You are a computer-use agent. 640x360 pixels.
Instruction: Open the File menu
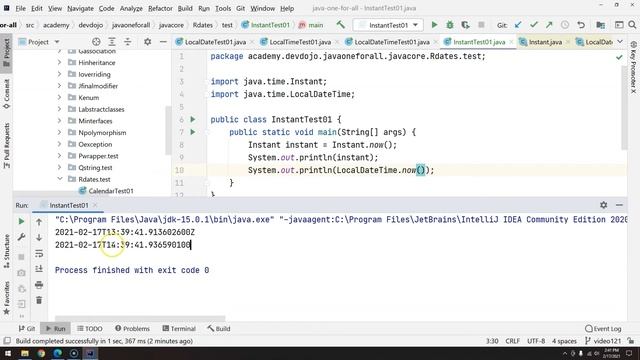(20, 8)
